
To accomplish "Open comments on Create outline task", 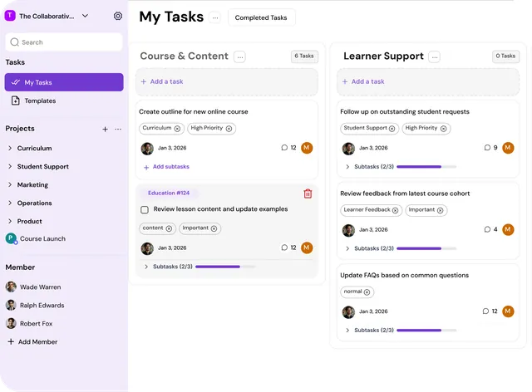I will 288,148.
